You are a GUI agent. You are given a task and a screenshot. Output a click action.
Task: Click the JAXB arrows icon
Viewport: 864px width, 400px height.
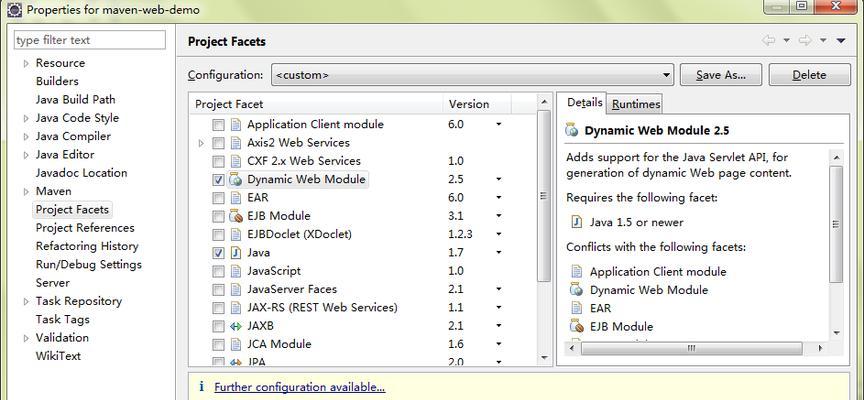point(236,326)
